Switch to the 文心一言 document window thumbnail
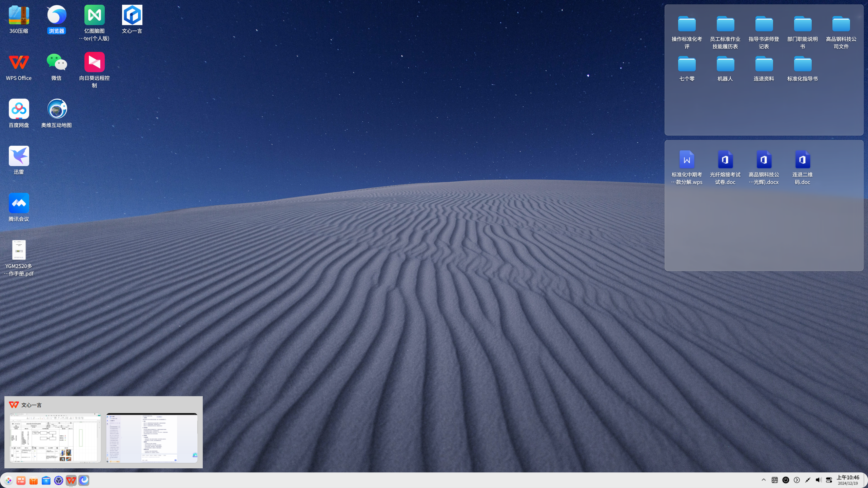 152,438
